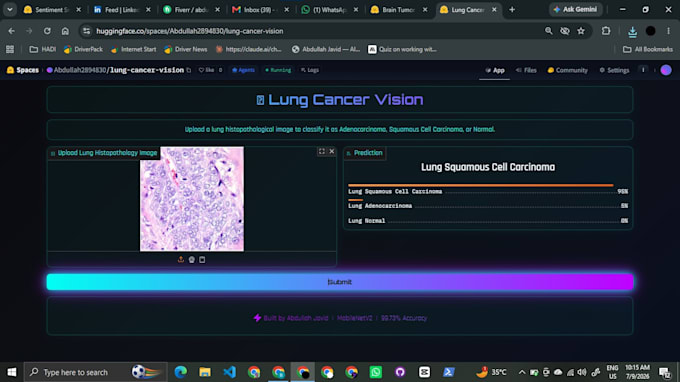Open the claude.ai bookmark

[x=249, y=49]
